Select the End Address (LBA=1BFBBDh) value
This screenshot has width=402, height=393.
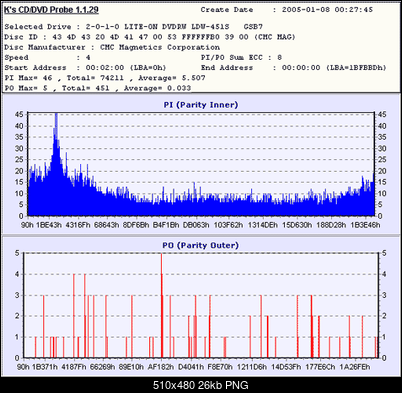[x=334, y=68]
